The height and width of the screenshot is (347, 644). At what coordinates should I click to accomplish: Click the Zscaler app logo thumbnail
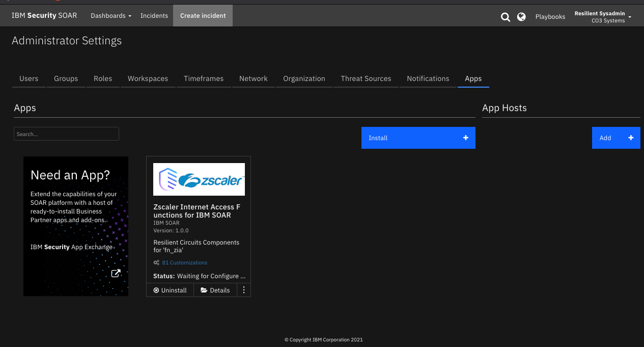coord(199,179)
